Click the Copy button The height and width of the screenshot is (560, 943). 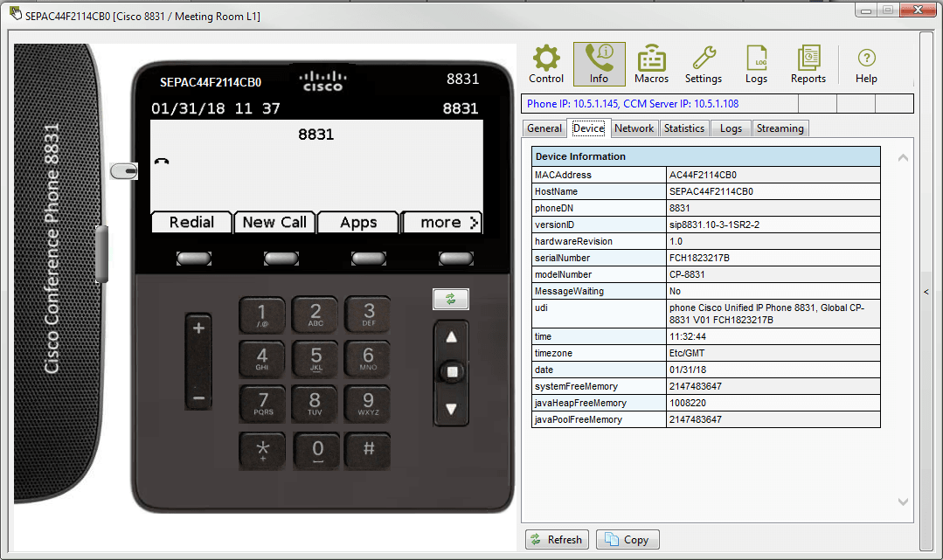click(628, 540)
